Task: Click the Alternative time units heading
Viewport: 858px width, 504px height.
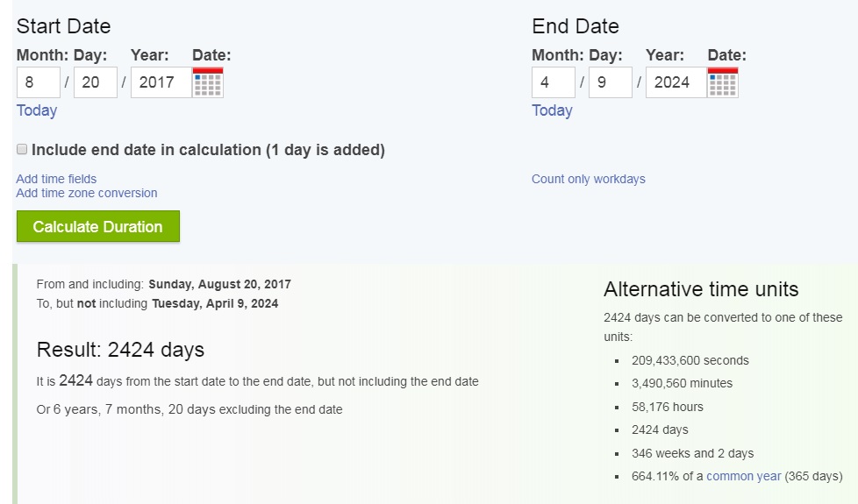Action: pos(701,289)
